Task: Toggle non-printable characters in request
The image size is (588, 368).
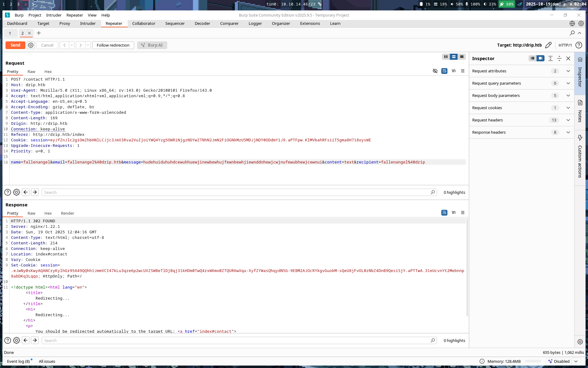Action: tap(454, 71)
